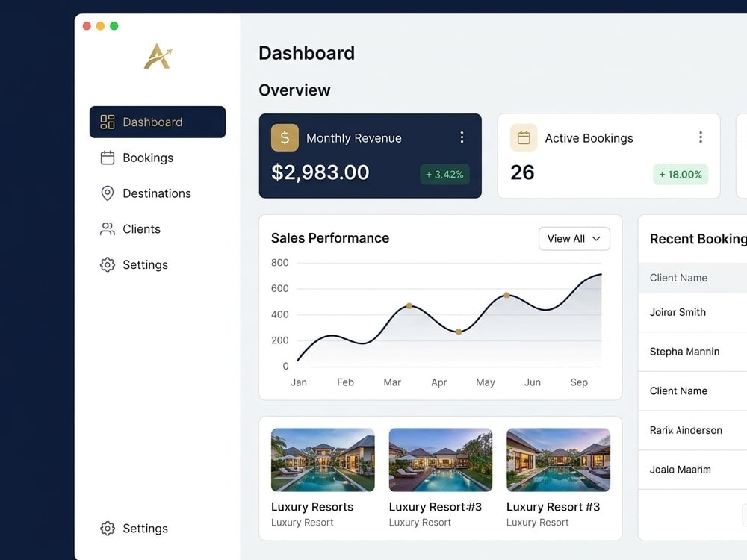Click the +18.00% bookings badge
The image size is (747, 560).
(x=681, y=174)
